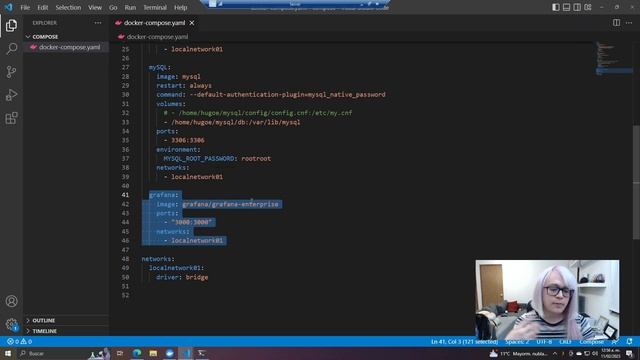Open File Explorer from taskbar
Viewport: 640px width, 360px height.
153,353
